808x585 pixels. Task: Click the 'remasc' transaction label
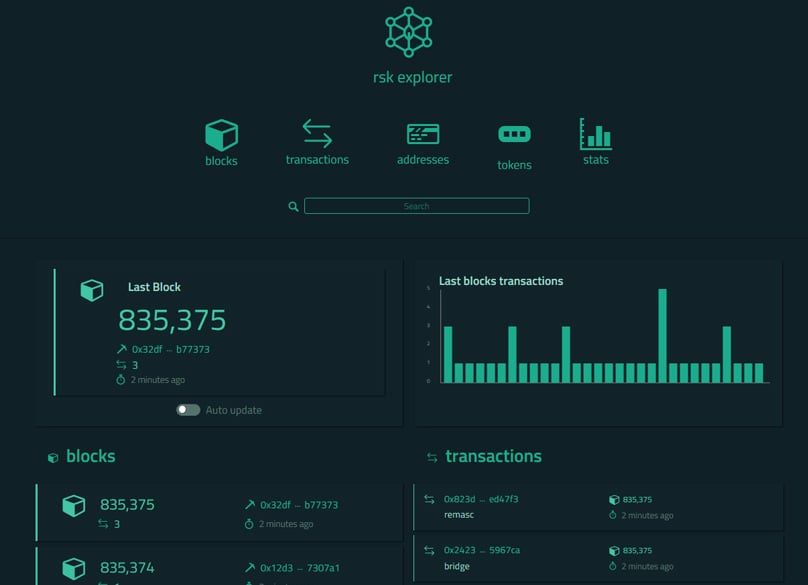click(459, 514)
